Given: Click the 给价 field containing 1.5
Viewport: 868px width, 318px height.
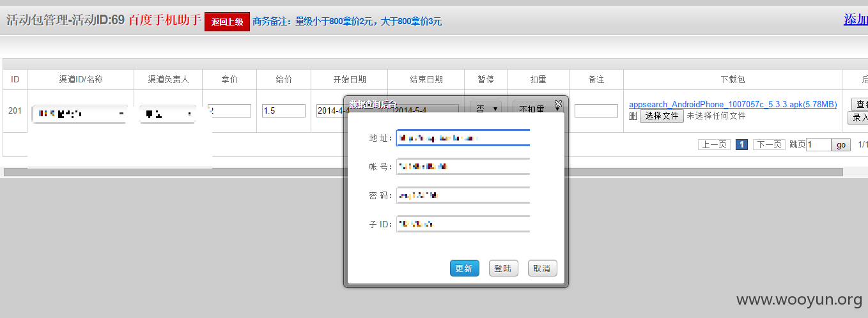Looking at the screenshot, I should click(x=284, y=110).
